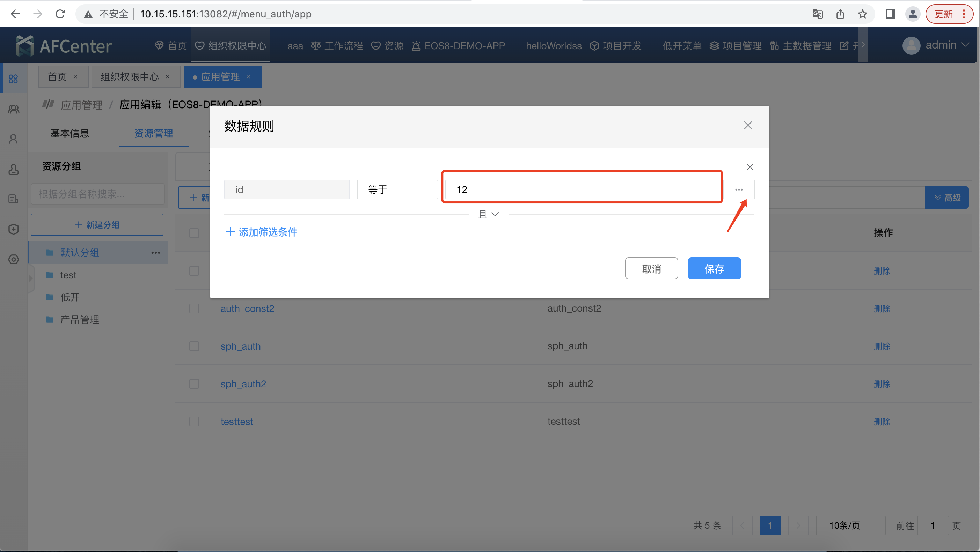Open the 等于 operator dropdown
This screenshot has height=552, width=980.
[x=397, y=189]
